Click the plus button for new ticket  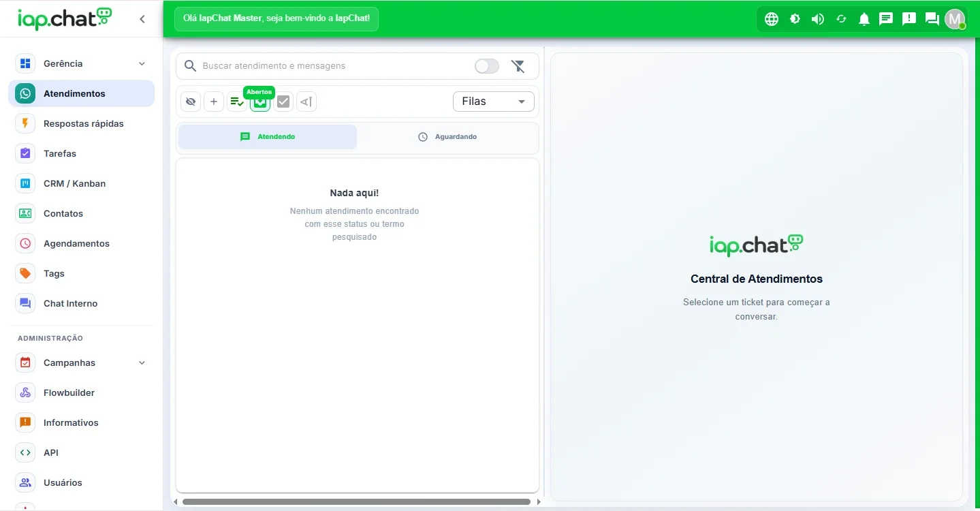click(214, 102)
